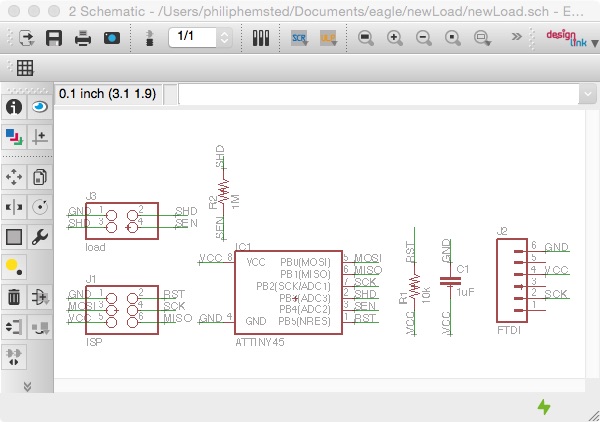Select the Mark origin tool
Screen dimensions: 600x422
click(40, 137)
